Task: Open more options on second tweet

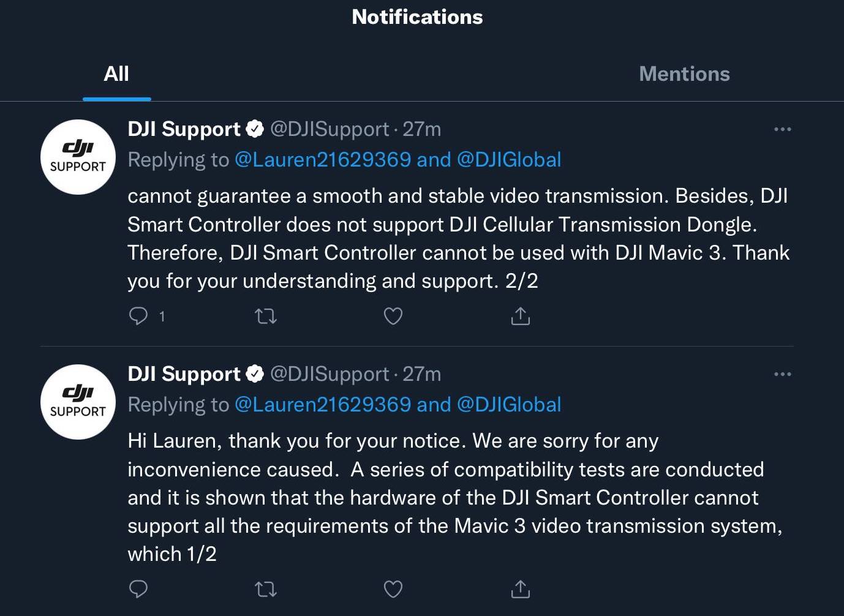Action: [x=782, y=374]
